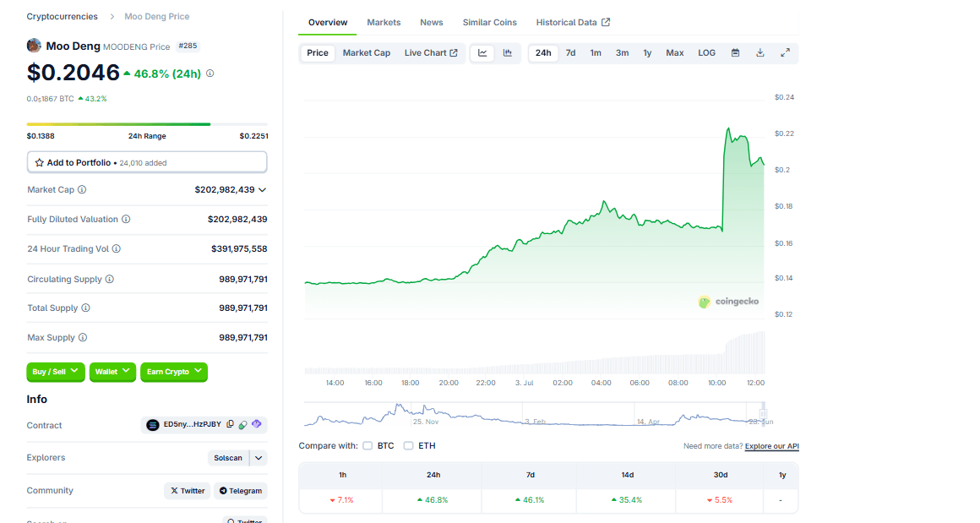This screenshot has width=980, height=523.
Task: Click the info icon beside Market Cap
Action: click(82, 190)
